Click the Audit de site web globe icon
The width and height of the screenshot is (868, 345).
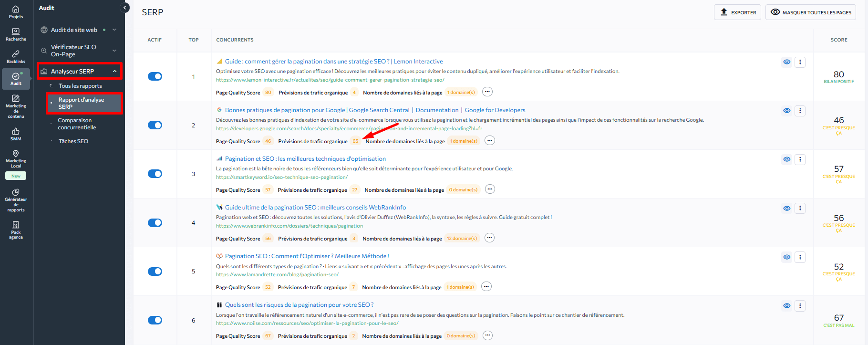click(x=44, y=30)
